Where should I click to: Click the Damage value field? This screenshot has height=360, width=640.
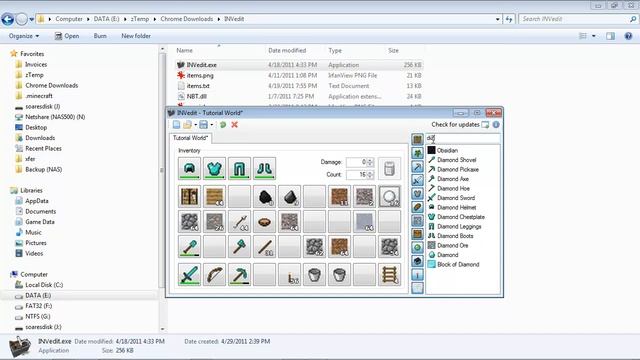pyautogui.click(x=356, y=162)
